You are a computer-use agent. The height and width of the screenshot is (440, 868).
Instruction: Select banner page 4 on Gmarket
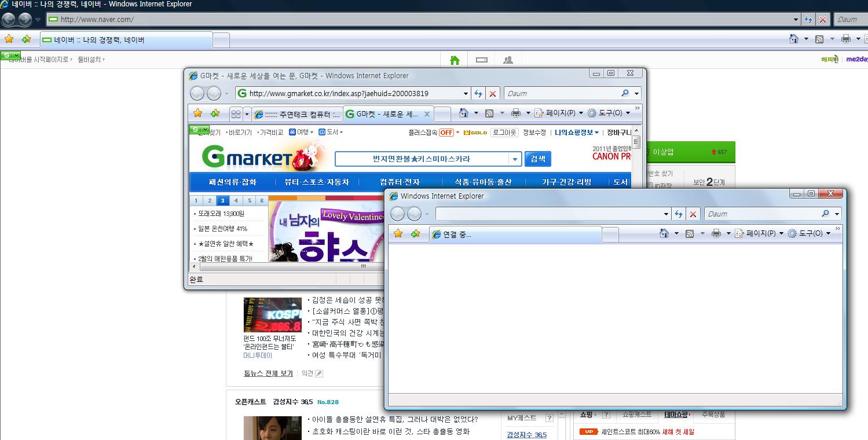click(x=236, y=201)
